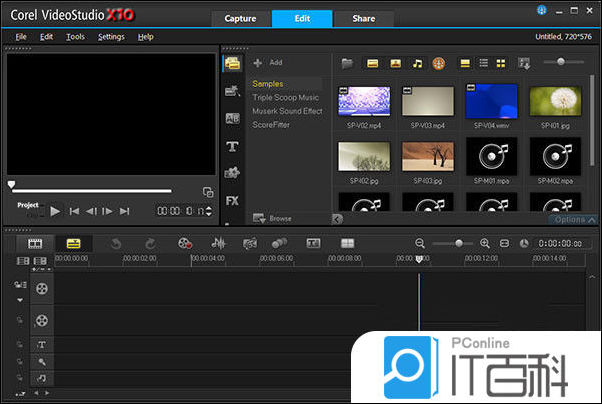Image resolution: width=602 pixels, height=404 pixels.
Task: Toggle show videos filter in library
Action: (372, 63)
